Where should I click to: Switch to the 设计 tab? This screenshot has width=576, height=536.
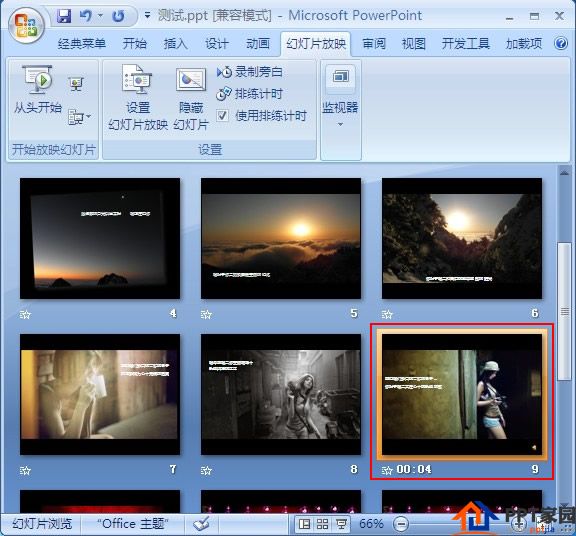[x=217, y=44]
